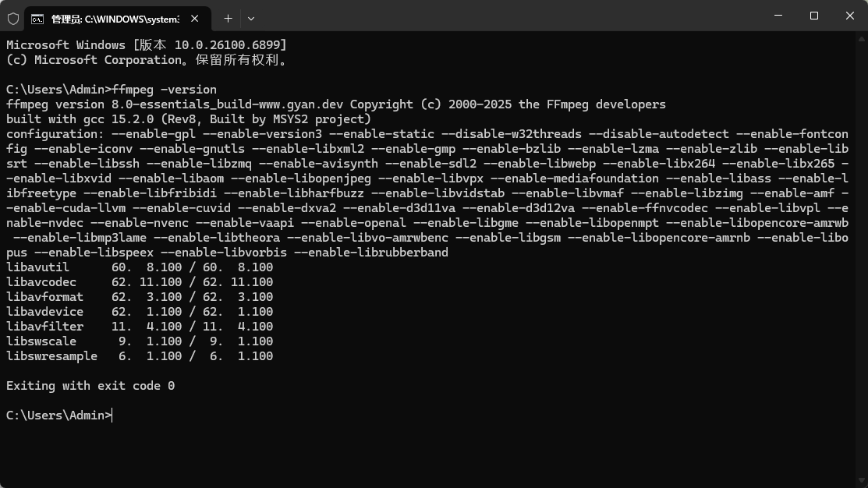Click the libavutil version line
Screen dimensions: 868x488
point(140,267)
